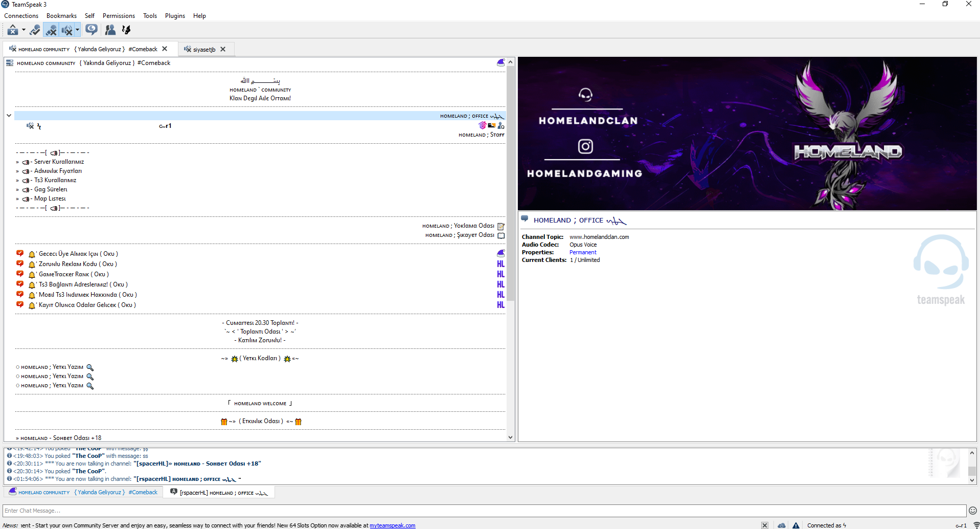The width and height of the screenshot is (980, 529).
Task: Select the Gag Süreleri channel
Action: (x=51, y=189)
